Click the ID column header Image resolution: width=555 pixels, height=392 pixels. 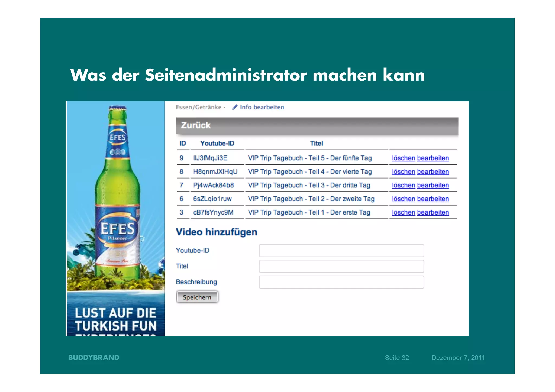pos(183,144)
